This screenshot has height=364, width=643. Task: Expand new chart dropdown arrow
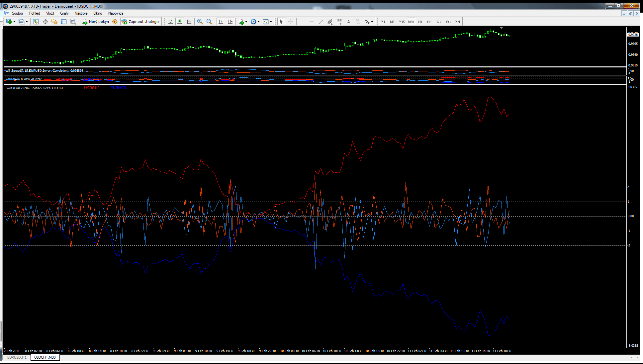click(14, 22)
